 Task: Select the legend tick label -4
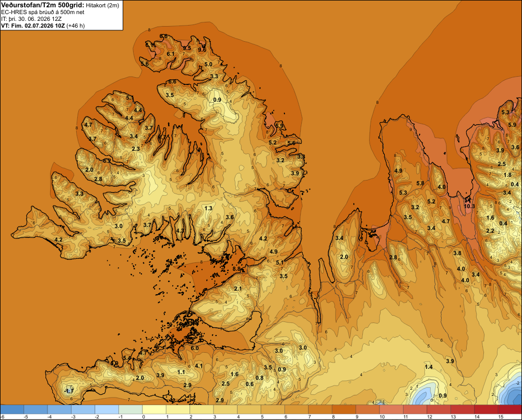click(49, 417)
